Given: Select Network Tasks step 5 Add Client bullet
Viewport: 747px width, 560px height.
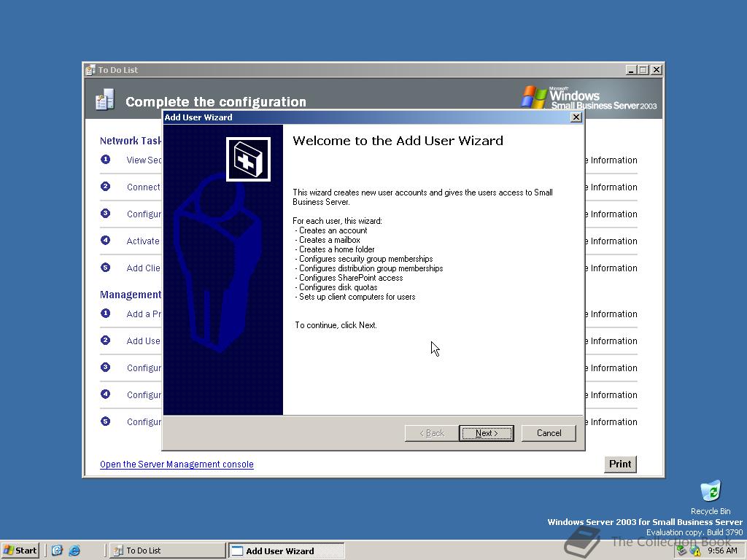Looking at the screenshot, I should [105, 268].
